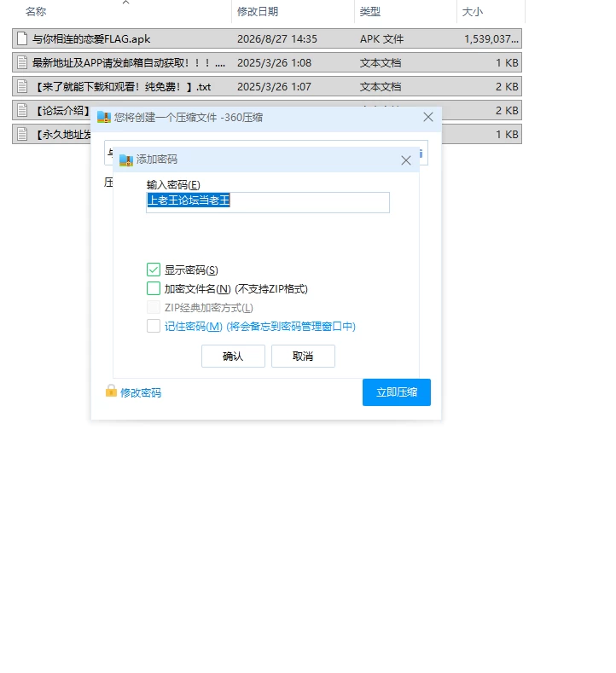Cancel password entry with 取消 button
This screenshot has height=673, width=616.
point(303,356)
